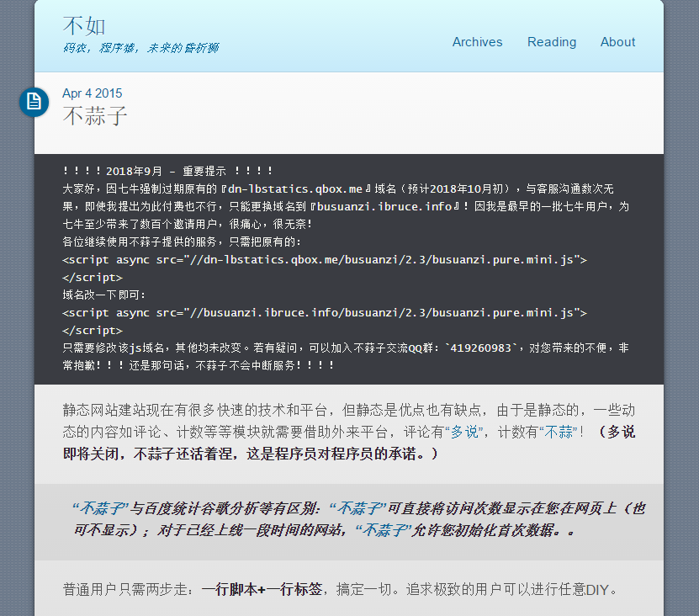The image size is (699, 616).
Task: Click the blue document post icon
Action: (34, 102)
